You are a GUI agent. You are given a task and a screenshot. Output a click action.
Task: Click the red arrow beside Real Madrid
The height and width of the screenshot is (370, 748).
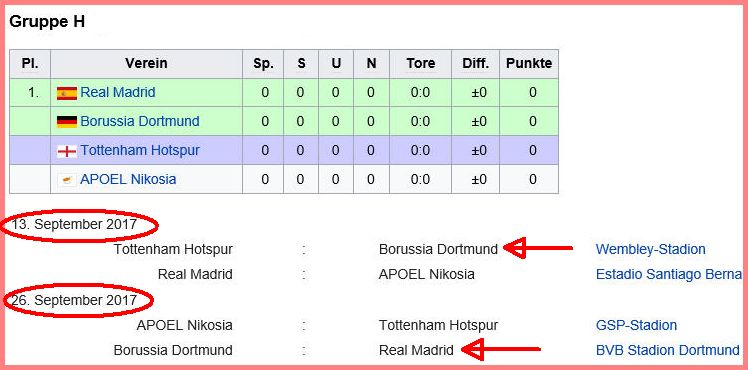click(501, 349)
